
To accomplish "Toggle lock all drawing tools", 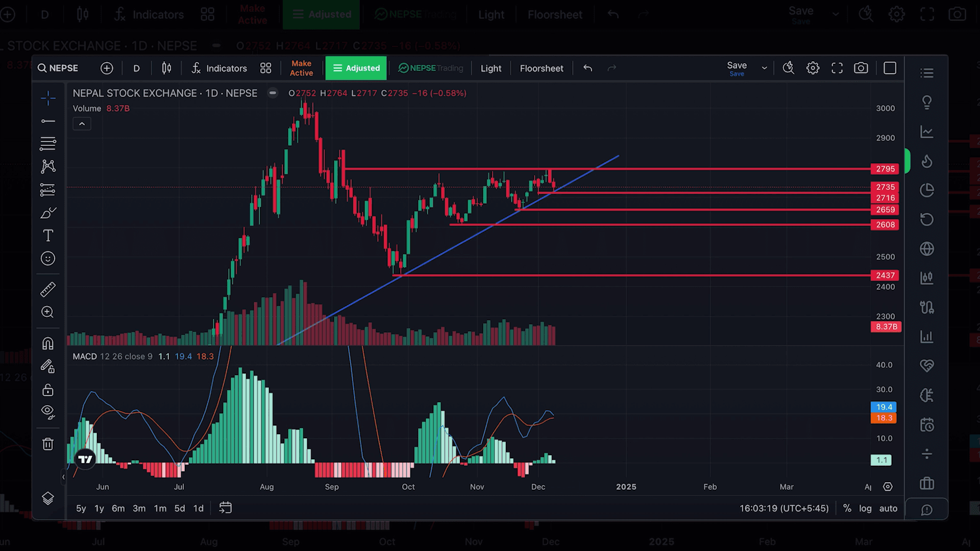I will 48,390.
